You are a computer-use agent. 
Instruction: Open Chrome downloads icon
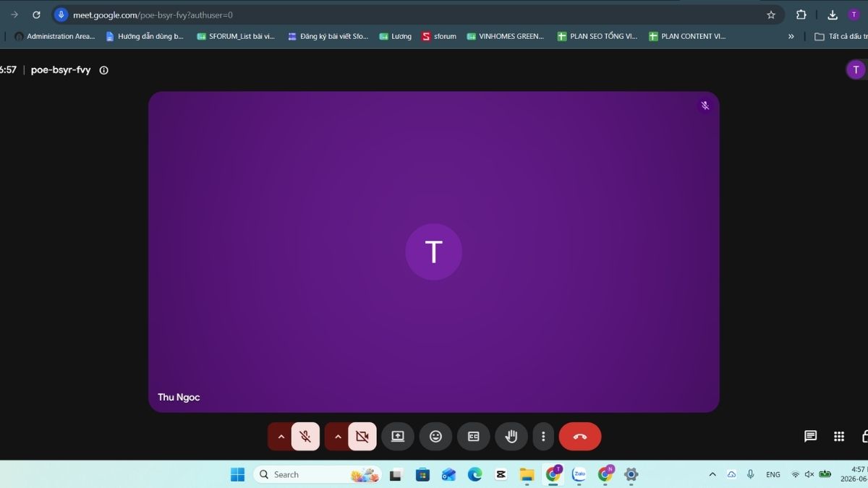pyautogui.click(x=833, y=14)
